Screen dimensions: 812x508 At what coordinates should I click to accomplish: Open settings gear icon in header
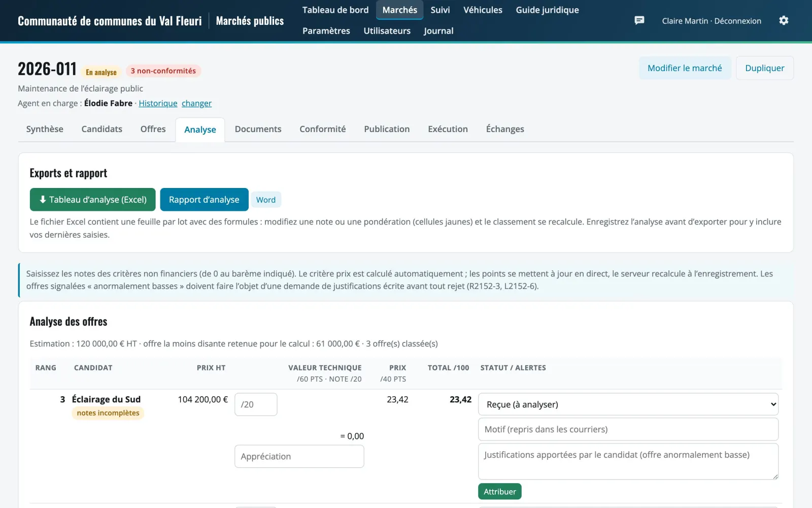point(784,20)
